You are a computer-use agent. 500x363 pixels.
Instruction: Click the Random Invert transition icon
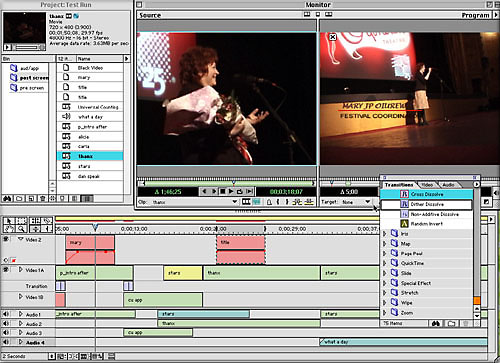[404, 224]
